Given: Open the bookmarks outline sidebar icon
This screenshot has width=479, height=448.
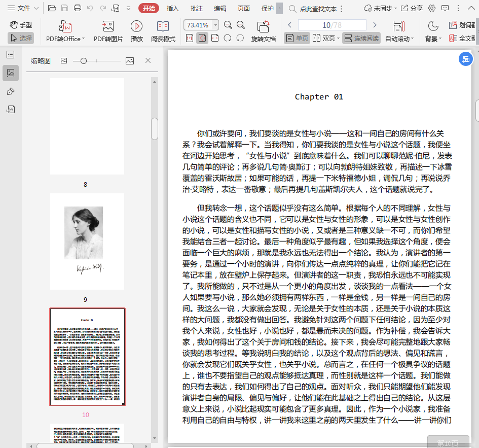Looking at the screenshot, I should coord(10,55).
